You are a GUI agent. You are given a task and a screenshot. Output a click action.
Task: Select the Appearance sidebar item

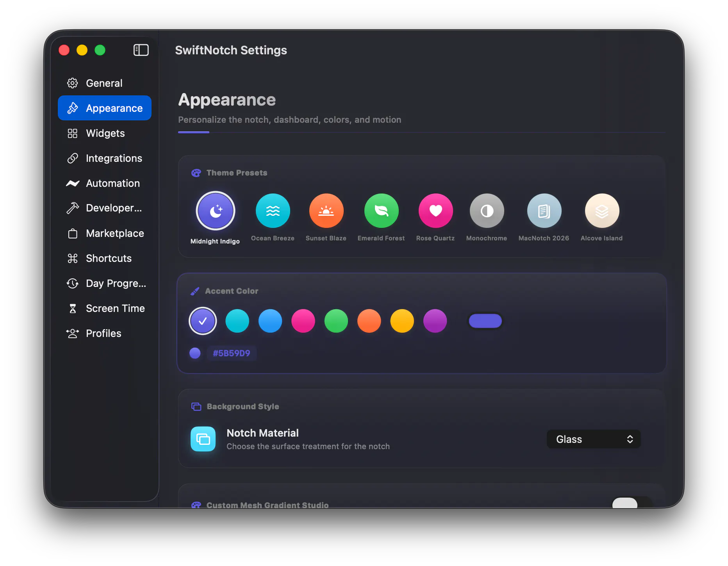pyautogui.click(x=104, y=108)
